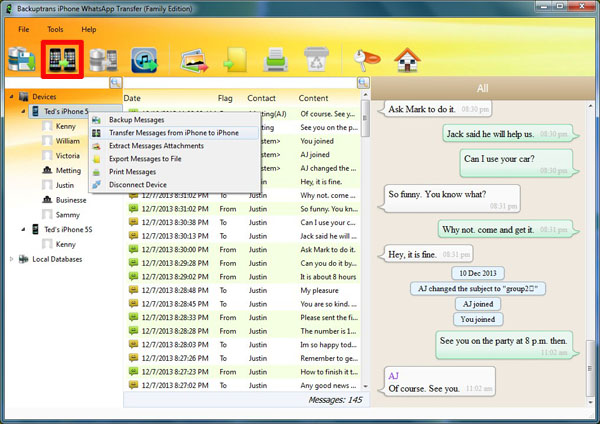The height and width of the screenshot is (424, 600).
Task: Click the Backup Messages toolbar icon
Action: pyautogui.click(x=21, y=59)
